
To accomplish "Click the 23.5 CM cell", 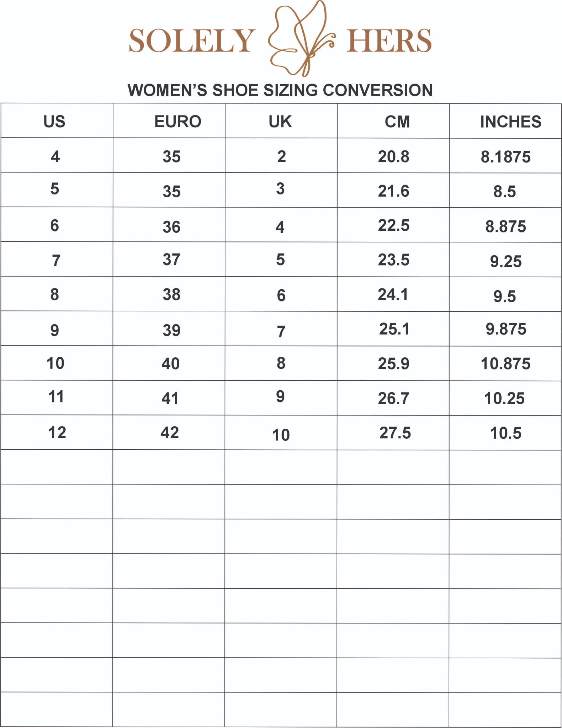I will (393, 259).
